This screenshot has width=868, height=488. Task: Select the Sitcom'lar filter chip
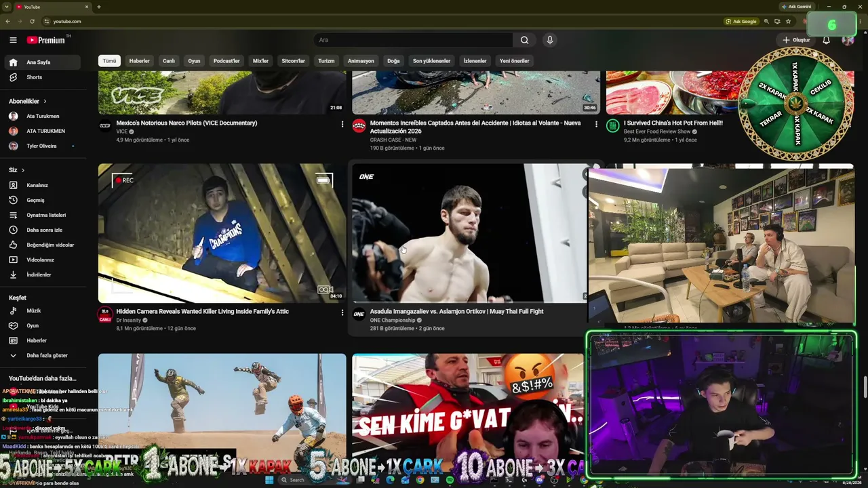point(293,61)
